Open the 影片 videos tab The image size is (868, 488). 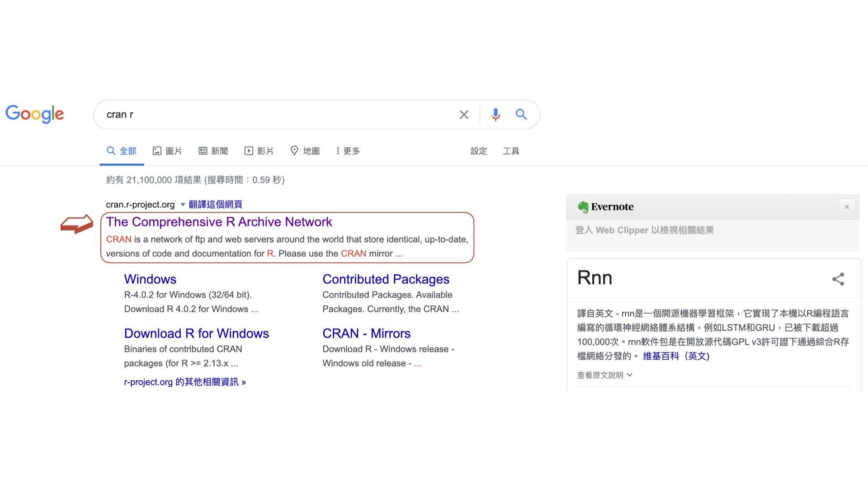[x=259, y=151]
